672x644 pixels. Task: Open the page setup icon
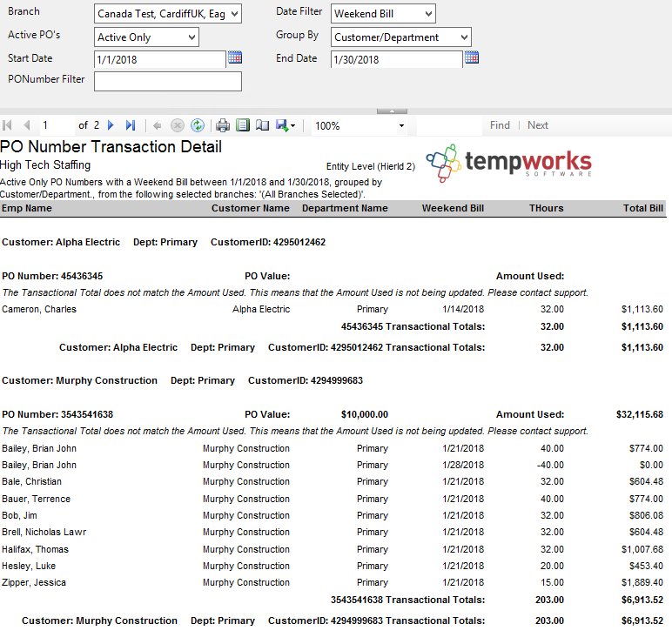[262, 125]
